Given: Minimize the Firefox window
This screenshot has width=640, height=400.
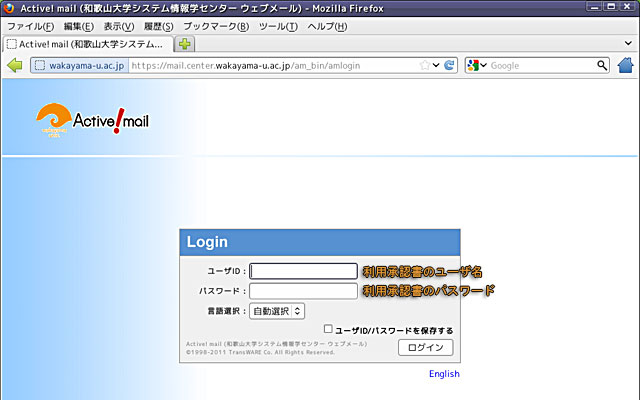Looking at the screenshot, I should 595,7.
